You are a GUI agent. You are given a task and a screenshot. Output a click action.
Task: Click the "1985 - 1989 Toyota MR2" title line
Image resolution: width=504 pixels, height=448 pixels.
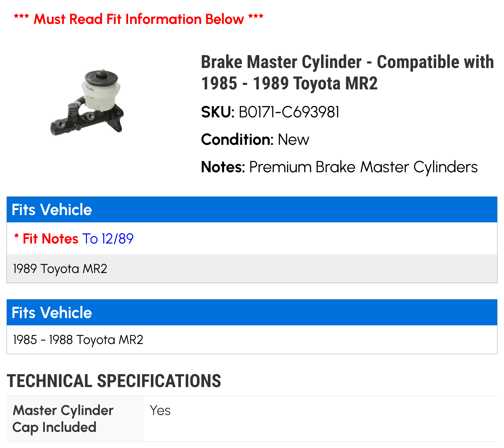pos(289,83)
